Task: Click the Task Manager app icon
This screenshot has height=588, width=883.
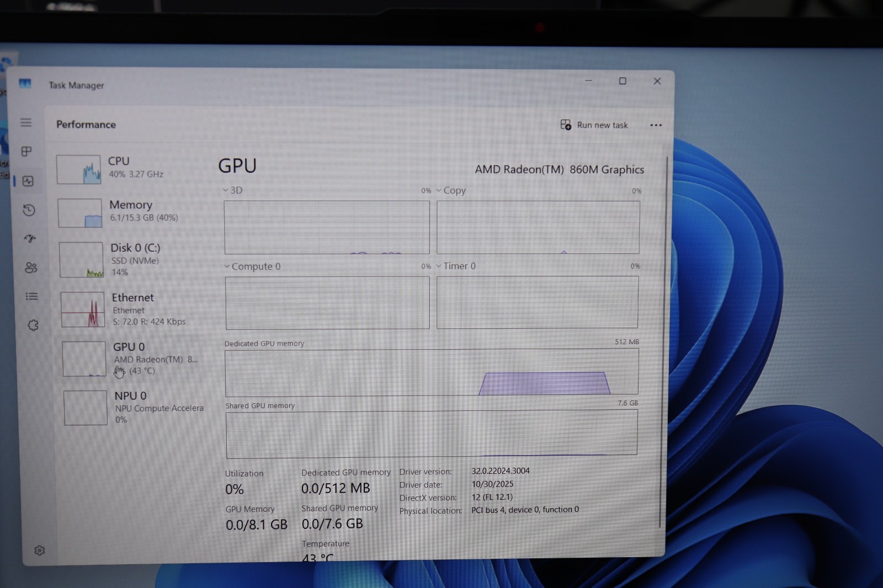Action: click(25, 83)
